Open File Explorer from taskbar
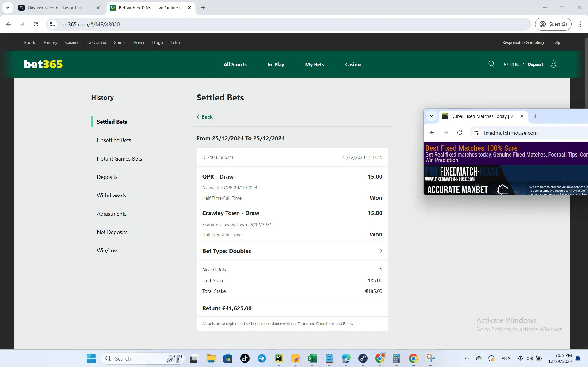This screenshot has width=588, height=367. tap(211, 358)
